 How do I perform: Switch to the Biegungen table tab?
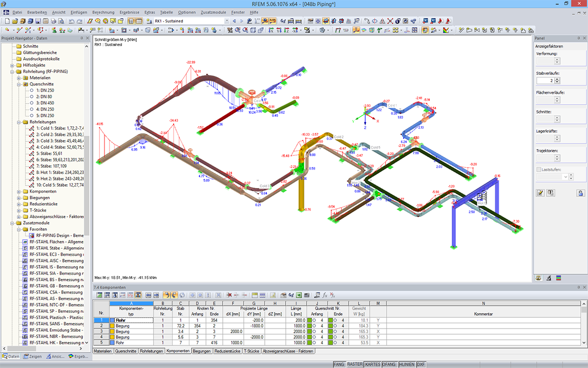201,351
